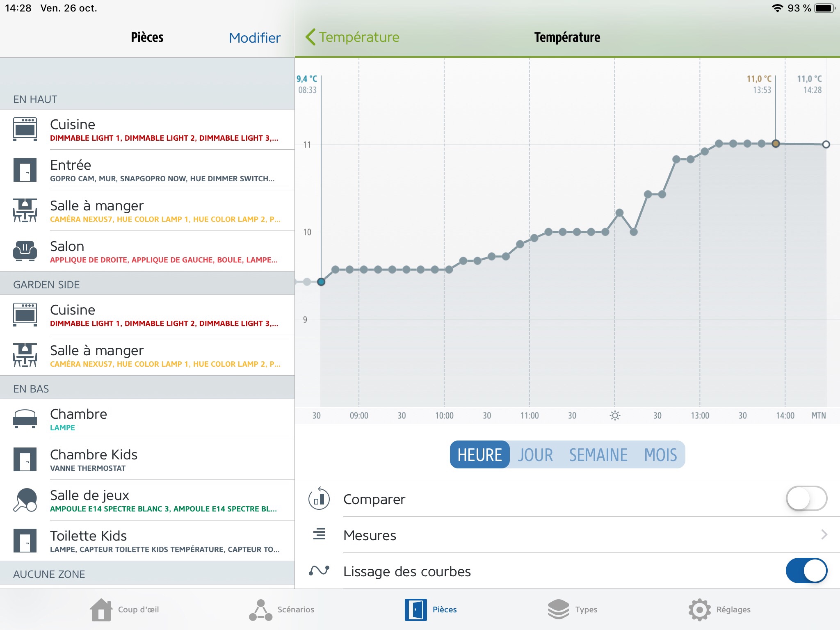
Task: Tap the door icon for Toilette Kids
Action: [x=25, y=541]
